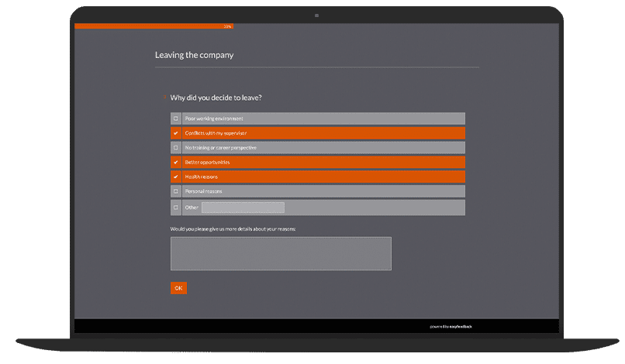Choose the Personal reasons label text
Screen dimensions: 625x364
tap(203, 191)
